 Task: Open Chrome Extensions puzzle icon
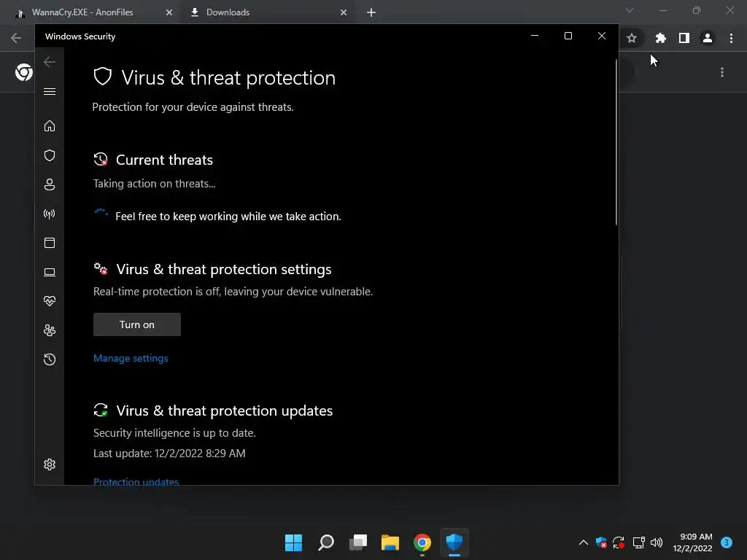point(660,38)
